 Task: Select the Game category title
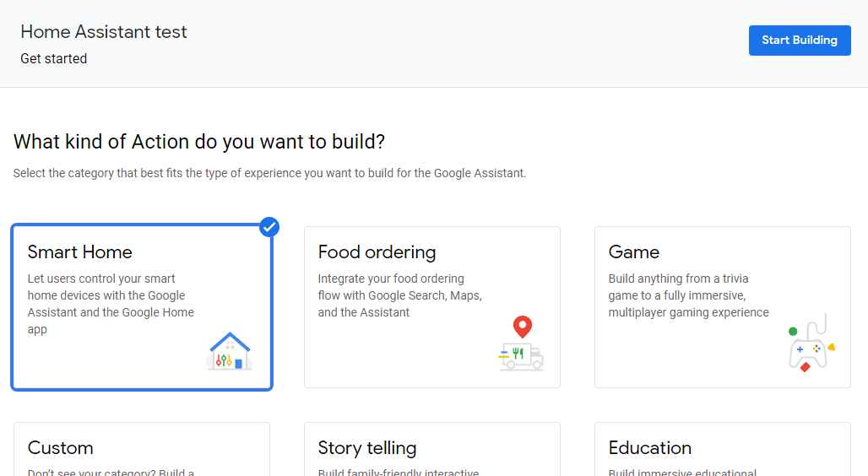(x=633, y=252)
